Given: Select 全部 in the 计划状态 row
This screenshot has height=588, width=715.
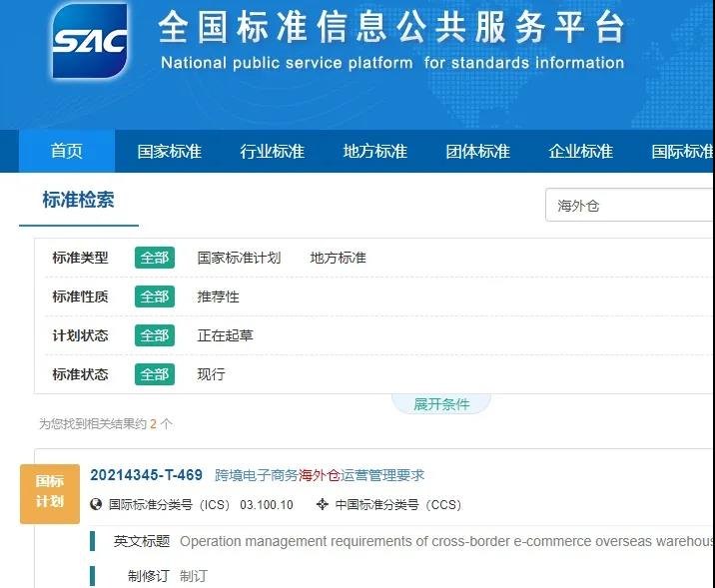Looking at the screenshot, I should pos(155,335).
